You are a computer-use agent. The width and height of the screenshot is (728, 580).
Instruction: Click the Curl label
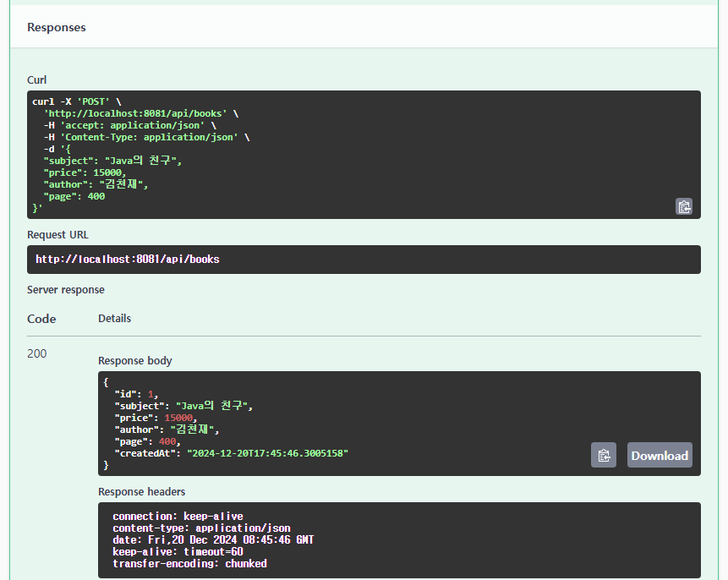pos(36,79)
